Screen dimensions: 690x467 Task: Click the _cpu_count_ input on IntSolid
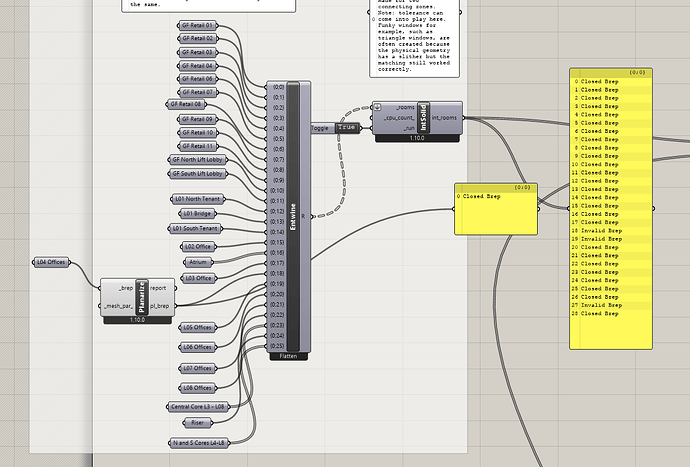click(x=399, y=118)
